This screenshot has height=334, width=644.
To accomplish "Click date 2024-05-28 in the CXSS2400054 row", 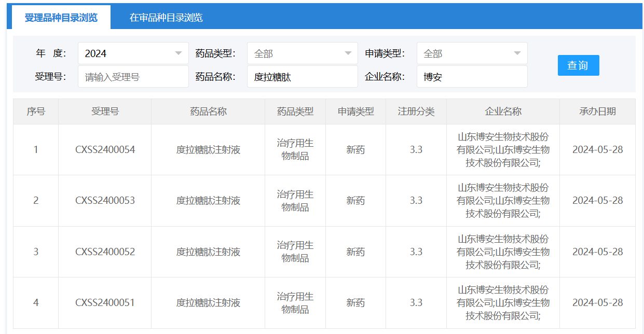I will point(598,150).
